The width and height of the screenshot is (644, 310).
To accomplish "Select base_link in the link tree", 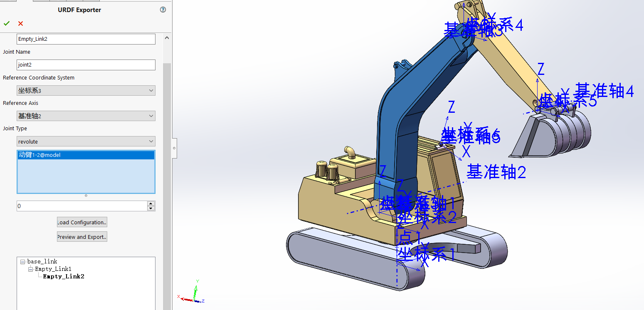I will tap(42, 262).
